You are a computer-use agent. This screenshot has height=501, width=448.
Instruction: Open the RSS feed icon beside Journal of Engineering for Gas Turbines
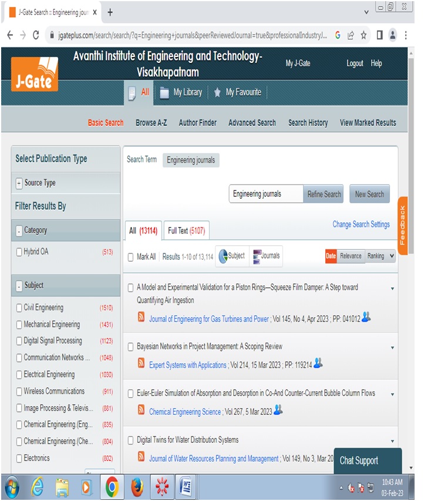(141, 317)
